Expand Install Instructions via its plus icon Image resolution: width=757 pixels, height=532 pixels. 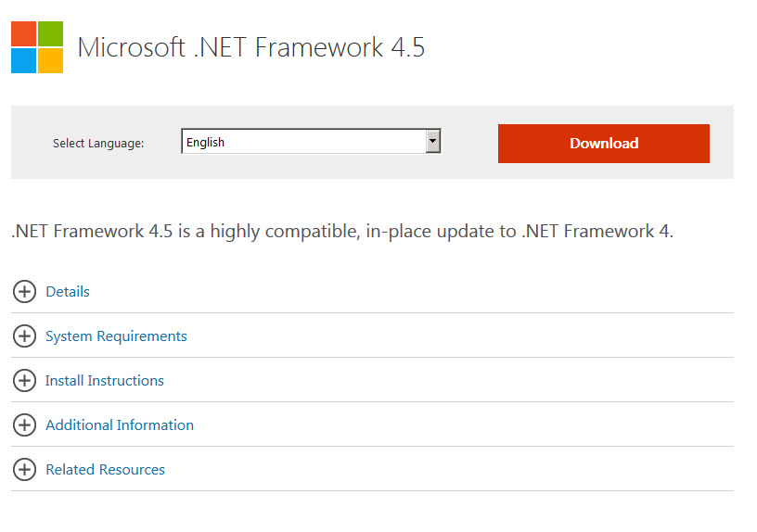(25, 380)
